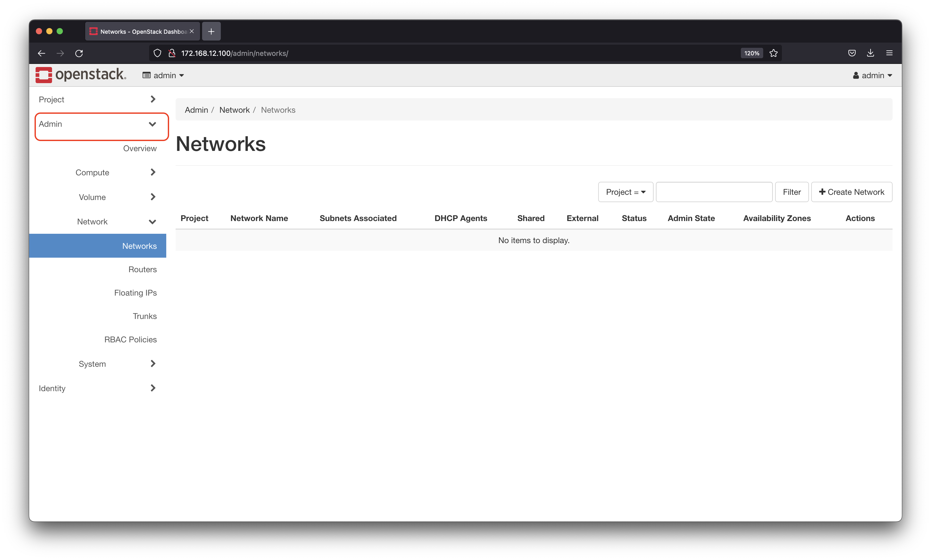Click the External column header
The height and width of the screenshot is (560, 931).
[582, 218]
